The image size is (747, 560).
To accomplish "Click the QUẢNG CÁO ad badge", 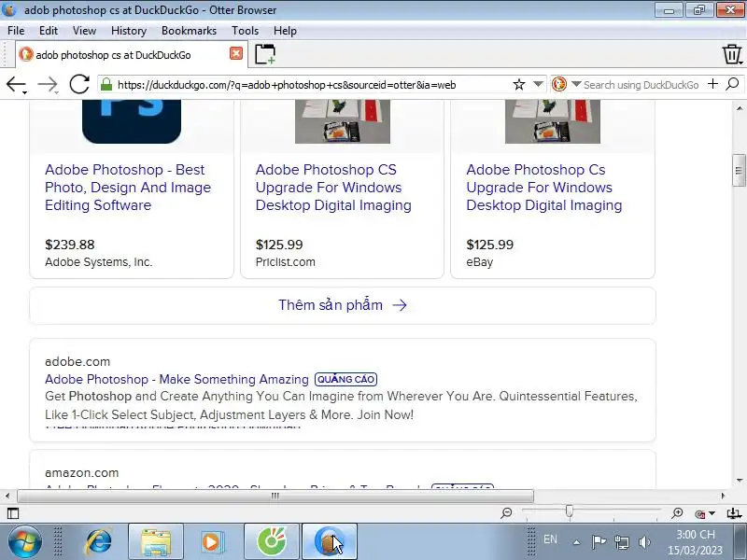I will click(x=345, y=379).
